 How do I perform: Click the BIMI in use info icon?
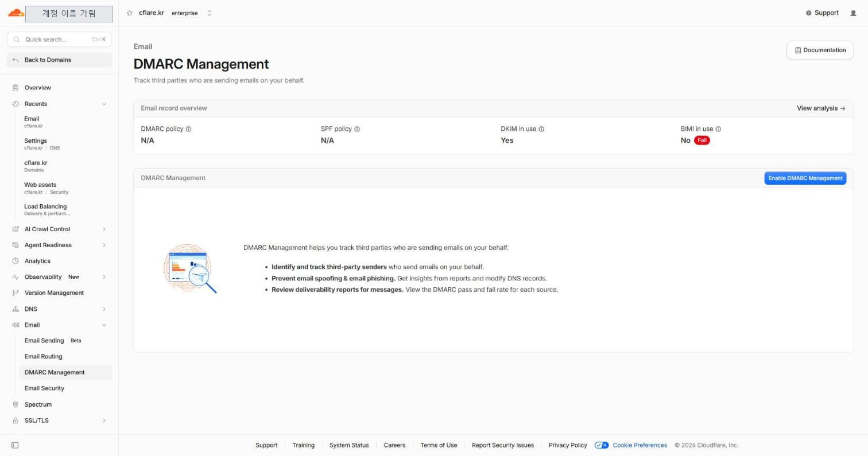(x=718, y=129)
